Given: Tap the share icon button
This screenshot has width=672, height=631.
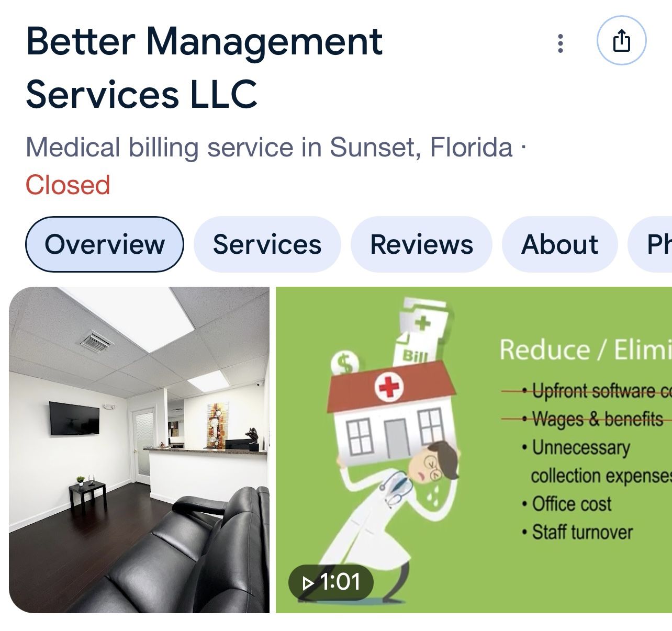Looking at the screenshot, I should point(621,40).
